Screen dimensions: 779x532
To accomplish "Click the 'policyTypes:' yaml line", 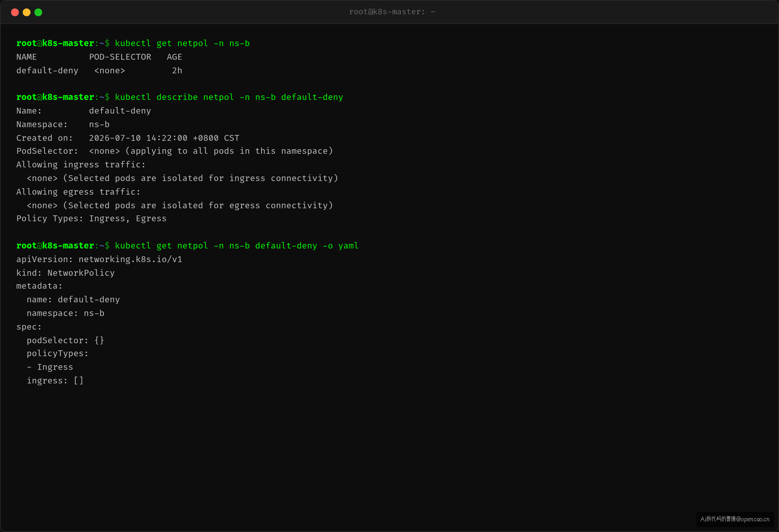I will pyautogui.click(x=58, y=354).
